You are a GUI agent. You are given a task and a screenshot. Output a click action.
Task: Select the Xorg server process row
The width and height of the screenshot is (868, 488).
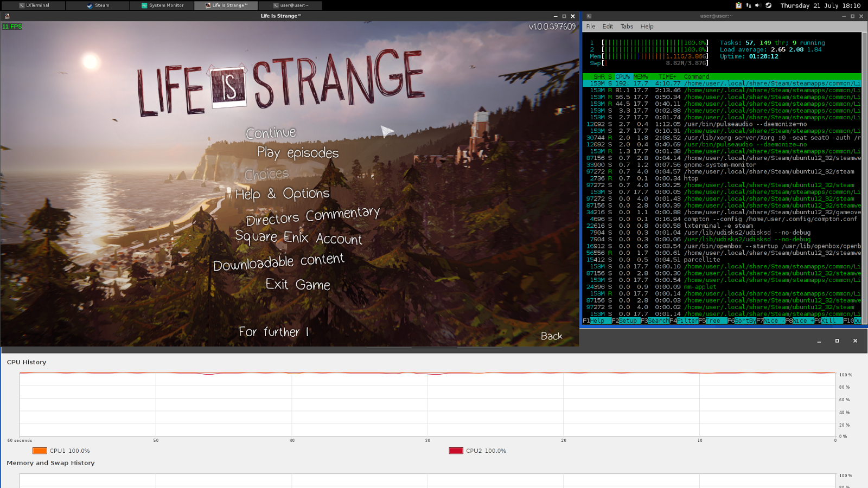722,138
